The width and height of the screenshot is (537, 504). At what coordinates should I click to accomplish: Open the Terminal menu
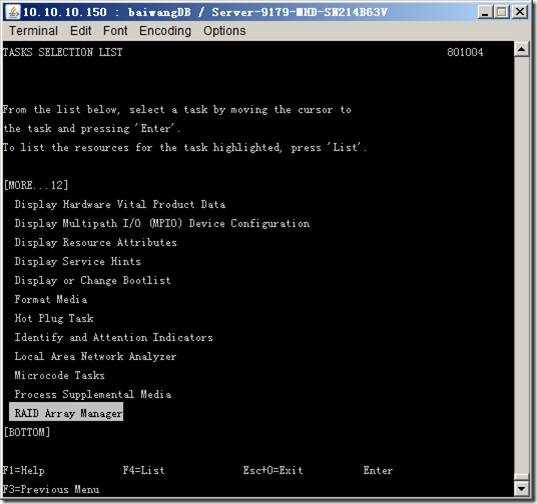[33, 31]
